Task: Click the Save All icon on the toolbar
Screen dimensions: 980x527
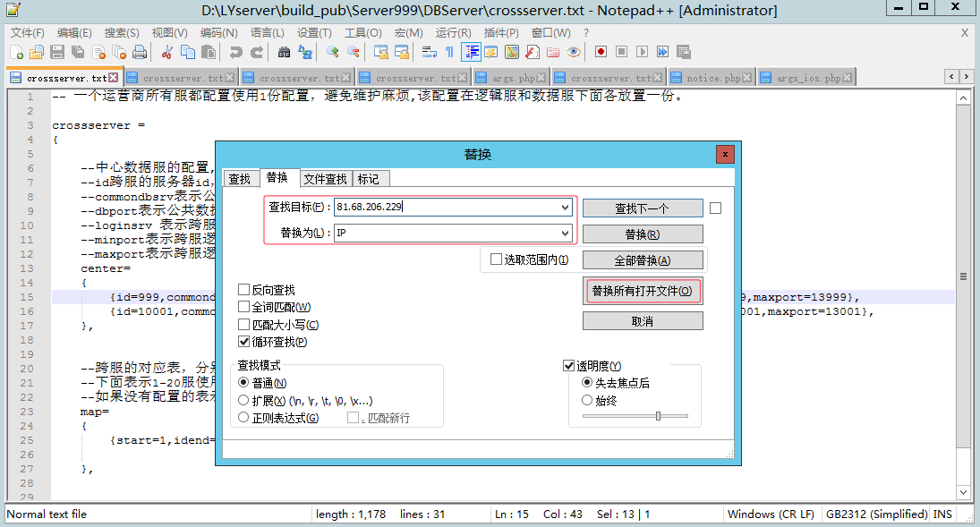Action: point(79,52)
